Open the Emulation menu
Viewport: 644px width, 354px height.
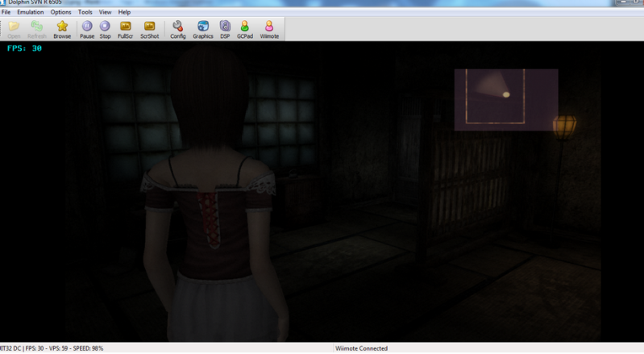tap(31, 12)
